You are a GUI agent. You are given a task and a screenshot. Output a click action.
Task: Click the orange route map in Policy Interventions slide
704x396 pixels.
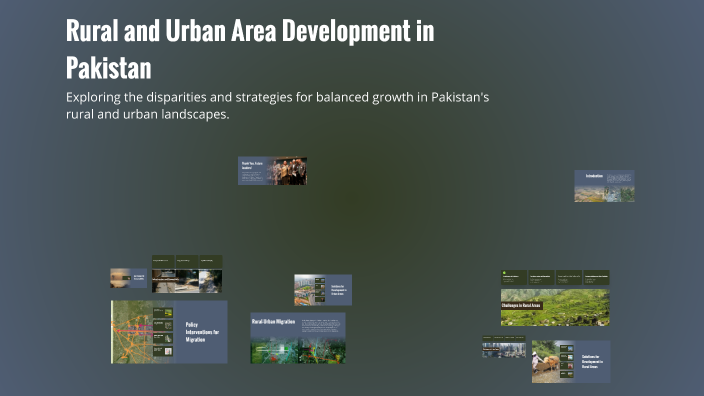coord(132,332)
